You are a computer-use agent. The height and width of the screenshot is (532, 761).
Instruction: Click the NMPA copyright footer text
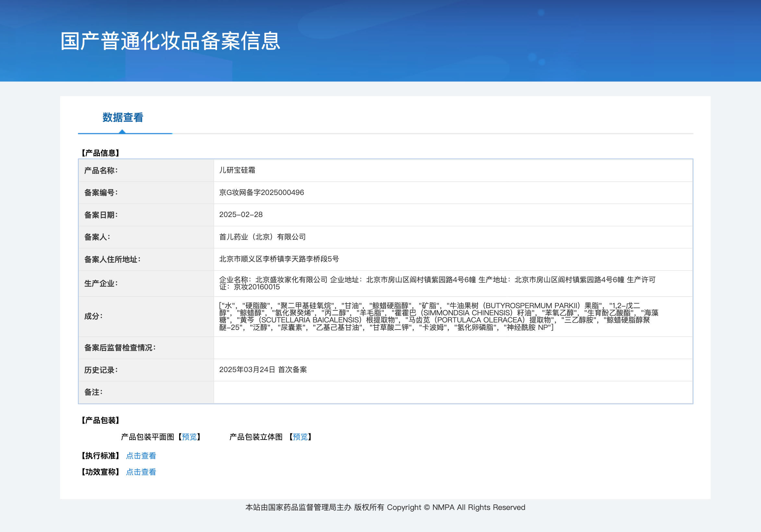(x=385, y=507)
